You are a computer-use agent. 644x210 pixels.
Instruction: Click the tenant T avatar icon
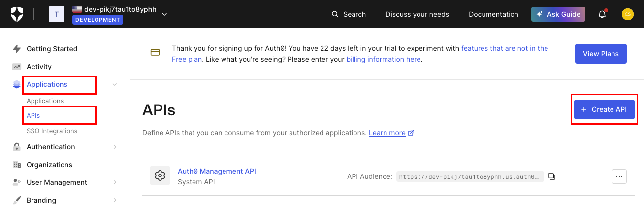click(x=56, y=14)
